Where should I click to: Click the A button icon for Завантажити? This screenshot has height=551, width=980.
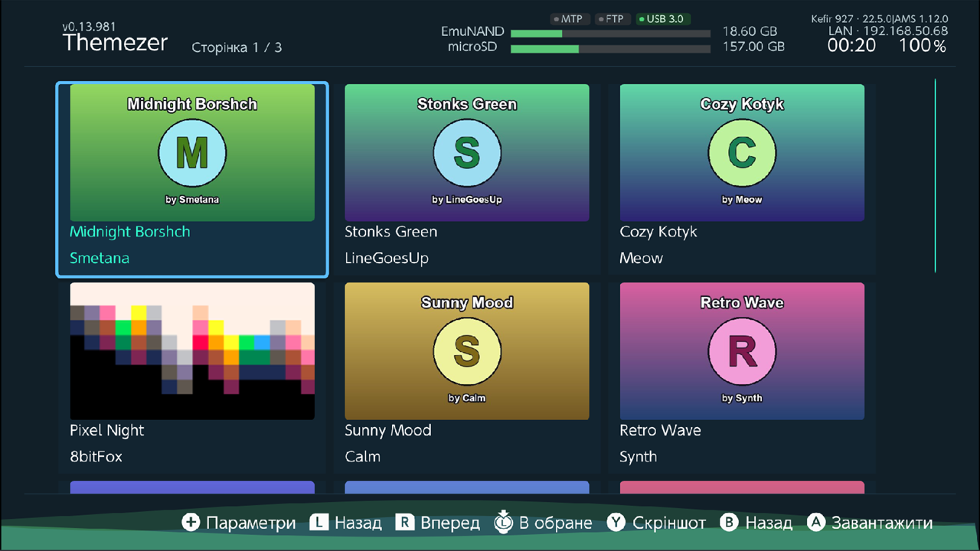tap(816, 523)
